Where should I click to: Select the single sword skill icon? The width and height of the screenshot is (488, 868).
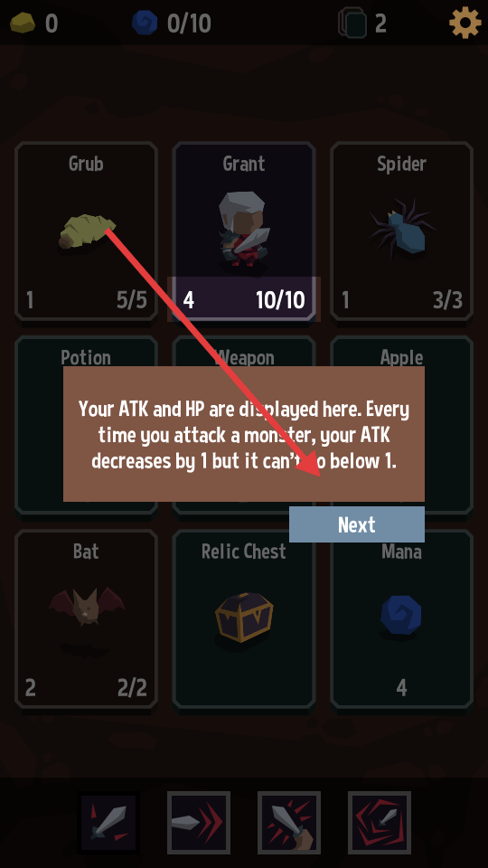108,823
